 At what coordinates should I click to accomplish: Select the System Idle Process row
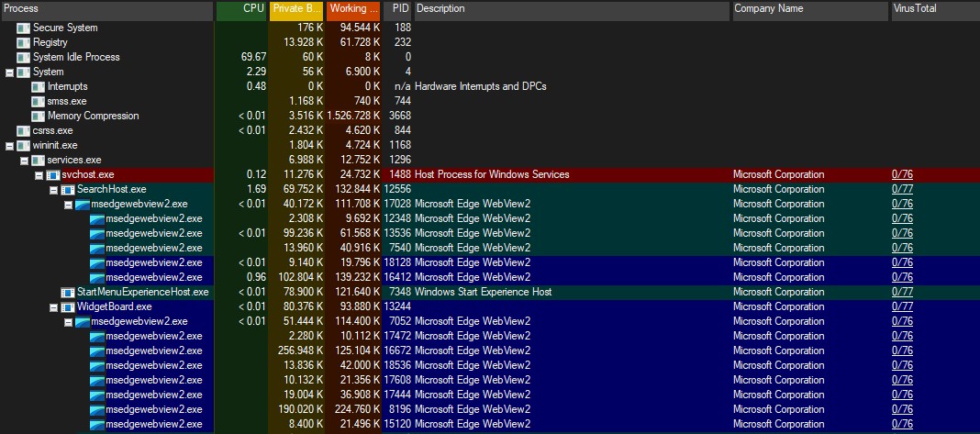(490, 57)
